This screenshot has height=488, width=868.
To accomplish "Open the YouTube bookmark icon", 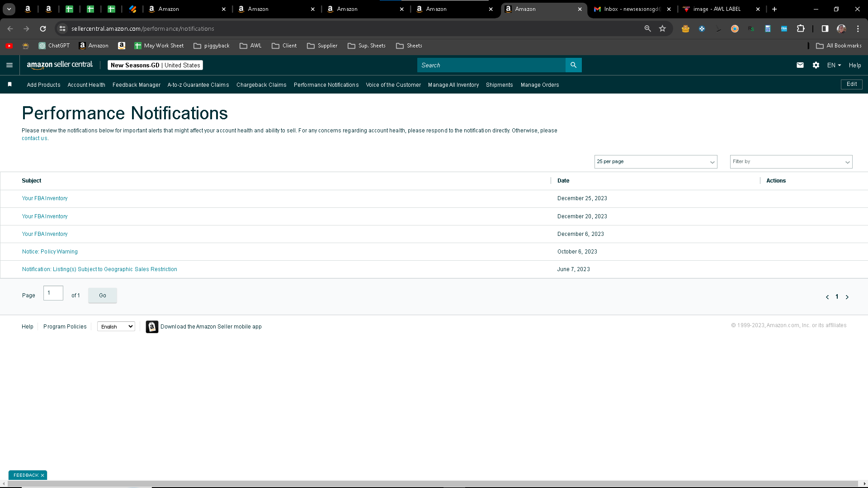I will coord(9,46).
